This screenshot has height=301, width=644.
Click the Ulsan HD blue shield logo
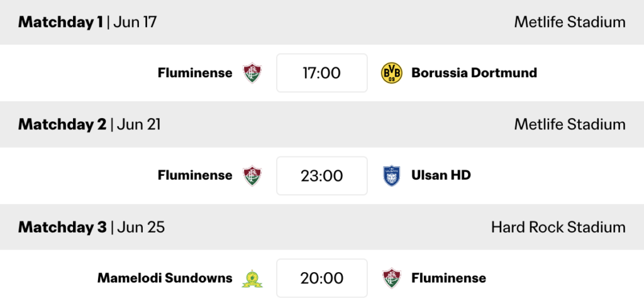pos(391,176)
